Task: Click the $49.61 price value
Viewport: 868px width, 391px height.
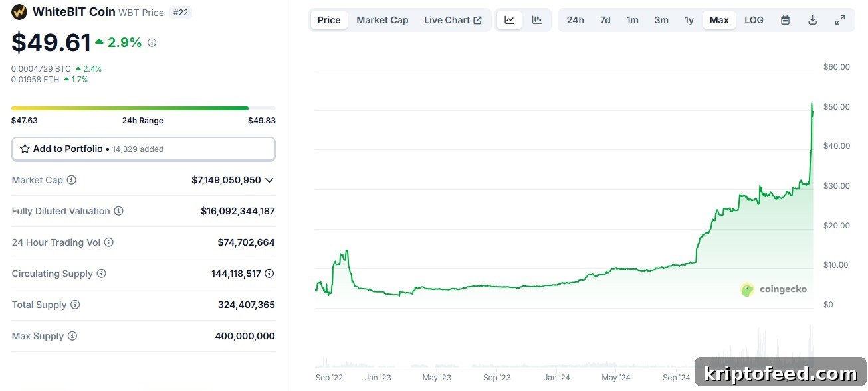Action: (x=51, y=42)
